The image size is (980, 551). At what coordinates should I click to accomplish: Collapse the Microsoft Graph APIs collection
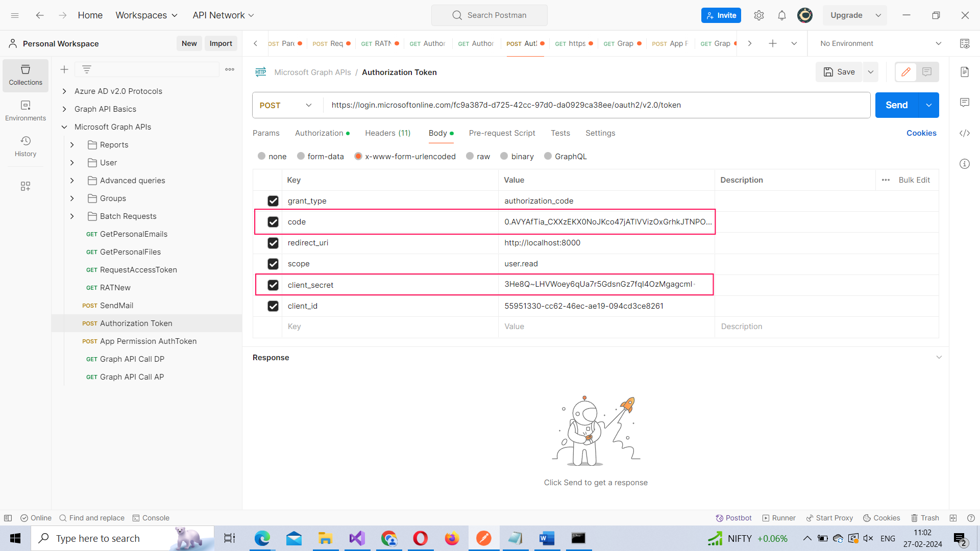(x=64, y=127)
